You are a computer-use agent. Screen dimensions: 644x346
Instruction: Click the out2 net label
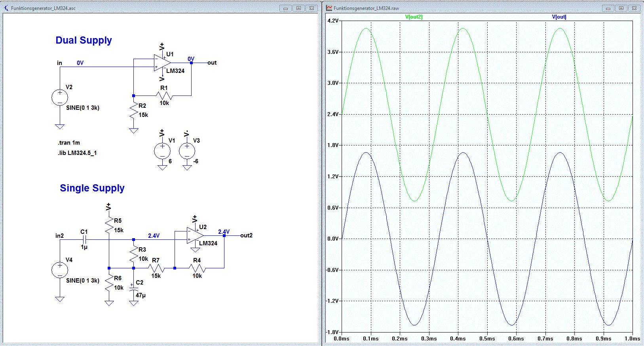246,235
